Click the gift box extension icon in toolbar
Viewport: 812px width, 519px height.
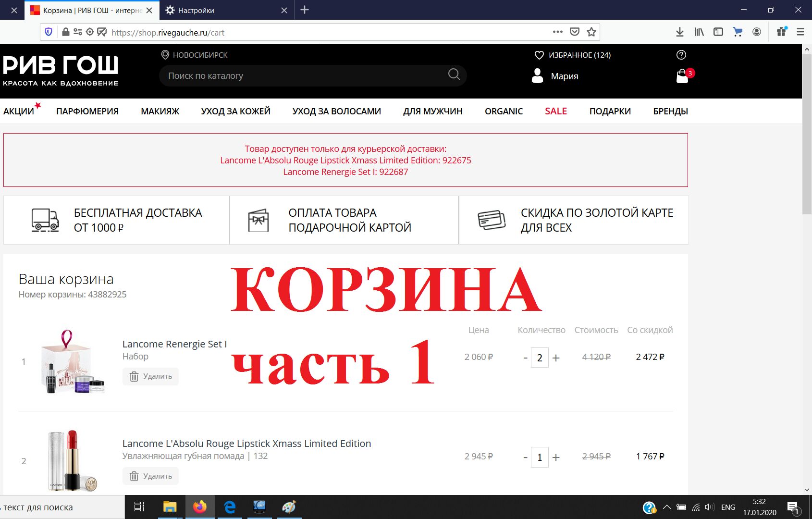[x=782, y=31]
